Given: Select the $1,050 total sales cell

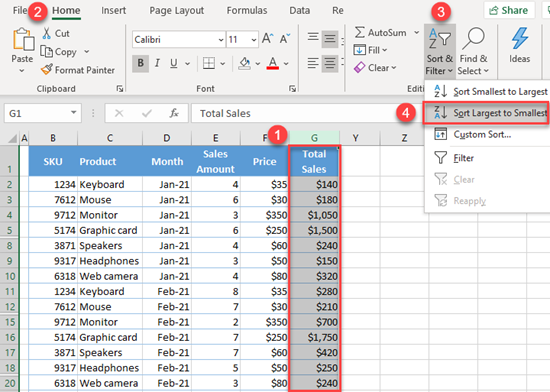Looking at the screenshot, I should click(314, 215).
